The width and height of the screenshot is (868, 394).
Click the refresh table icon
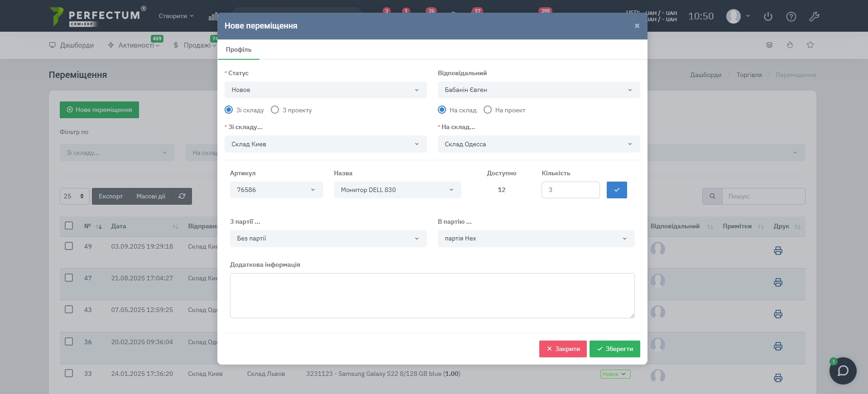click(182, 196)
